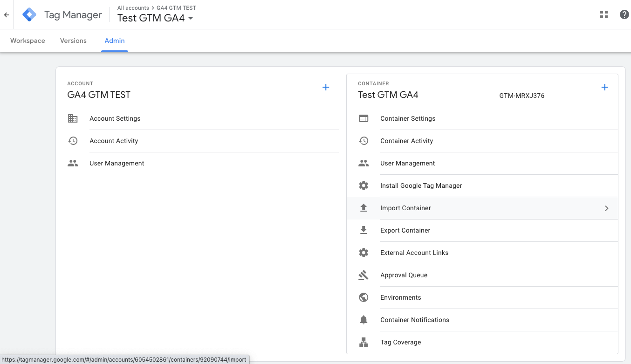This screenshot has width=631, height=364.
Task: Switch to the Versions tab
Action: (73, 41)
